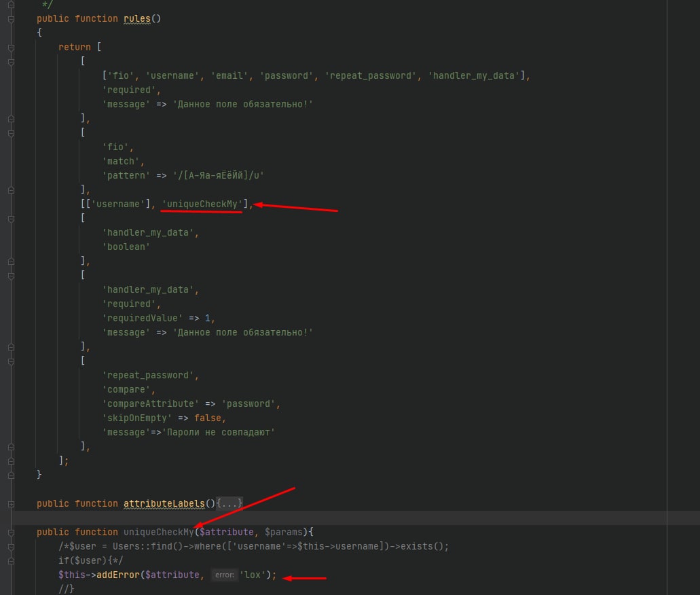Collapse the uniqueCheckMy function fold marker
Viewport: 700px width, 595px height.
(11, 533)
